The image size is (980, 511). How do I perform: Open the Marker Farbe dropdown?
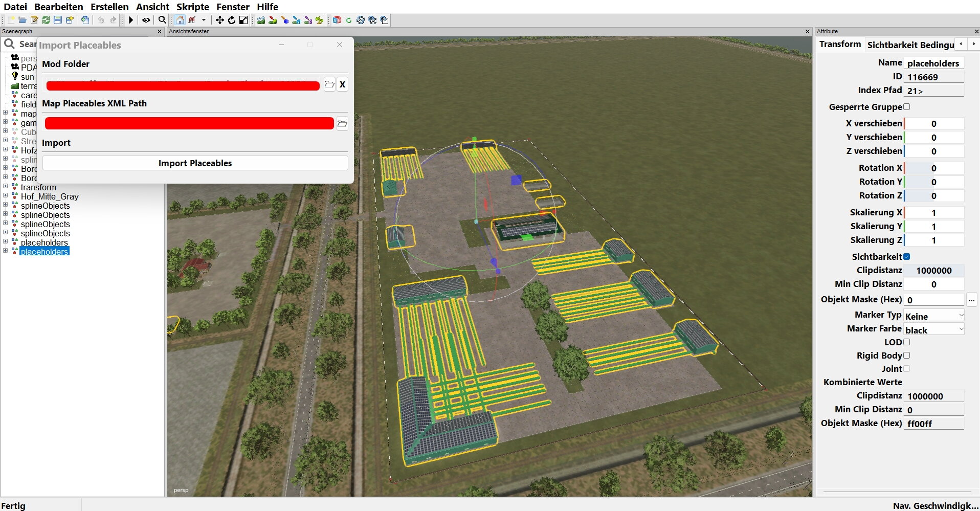[934, 330]
